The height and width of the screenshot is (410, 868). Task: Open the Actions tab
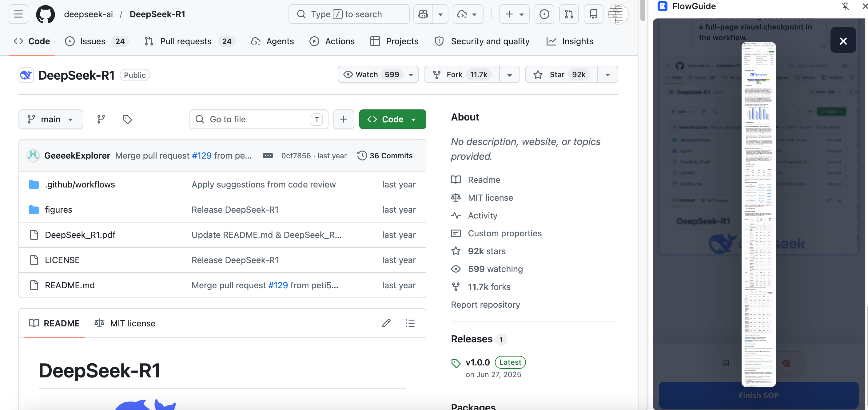tap(332, 41)
